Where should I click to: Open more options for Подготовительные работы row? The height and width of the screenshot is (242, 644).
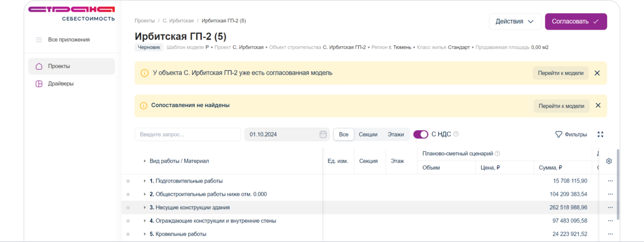point(610,181)
